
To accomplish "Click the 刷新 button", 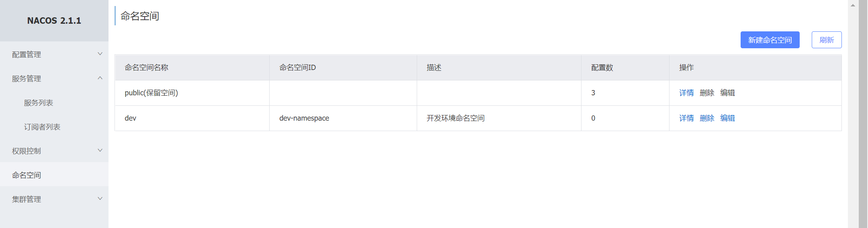I will click(827, 40).
